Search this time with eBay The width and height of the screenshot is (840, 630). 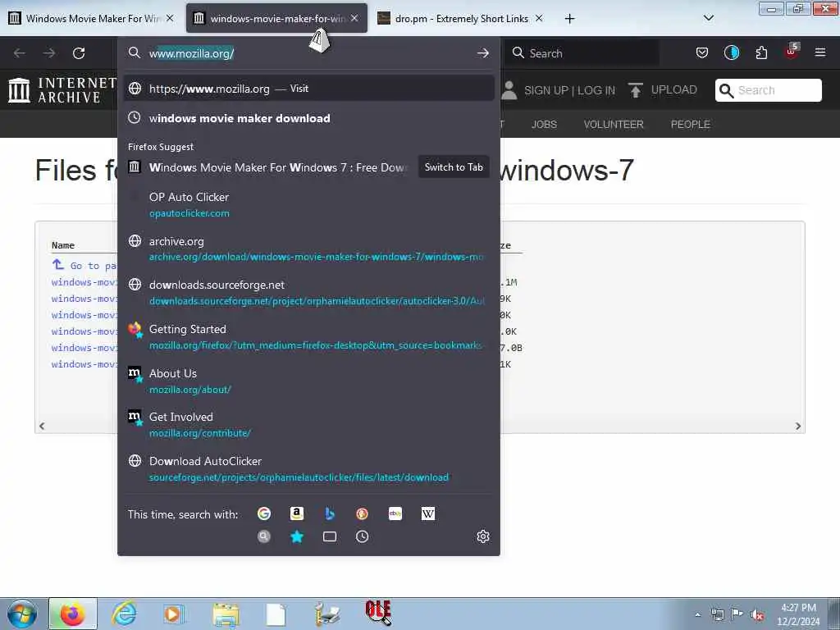395,514
